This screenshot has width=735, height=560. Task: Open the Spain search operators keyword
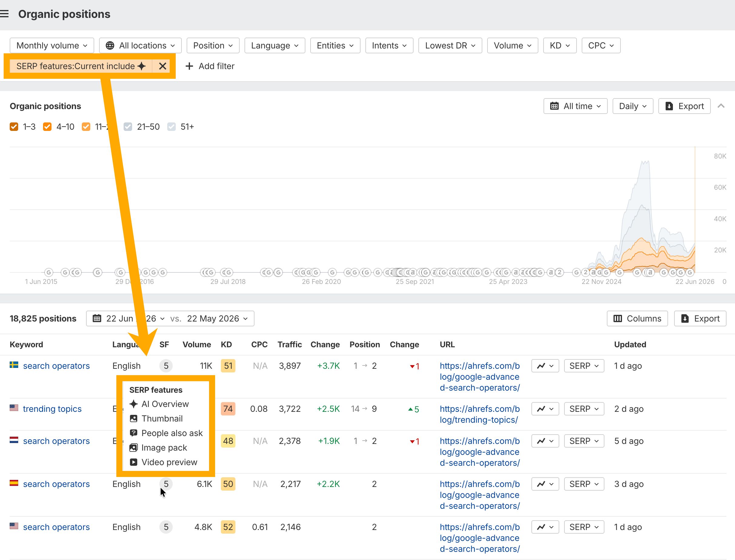click(56, 484)
